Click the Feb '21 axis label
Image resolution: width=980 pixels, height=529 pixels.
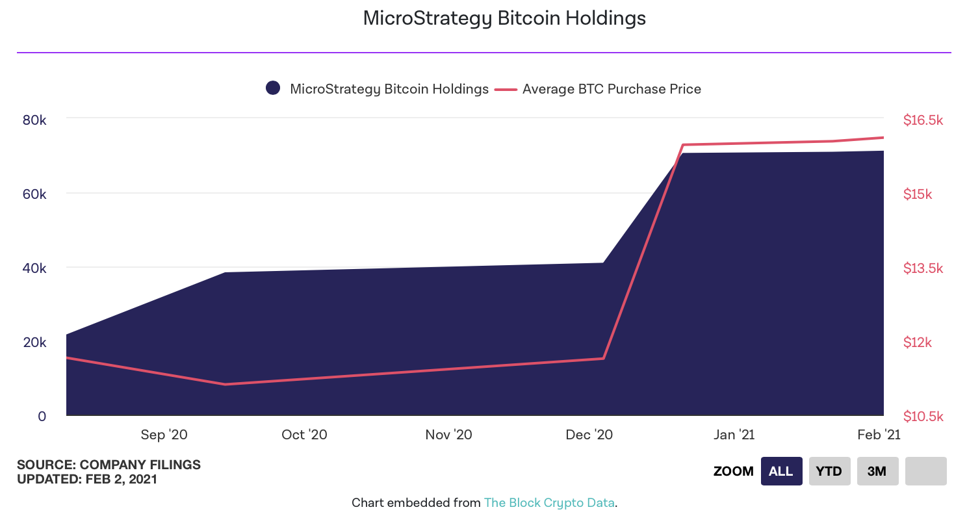(879, 435)
